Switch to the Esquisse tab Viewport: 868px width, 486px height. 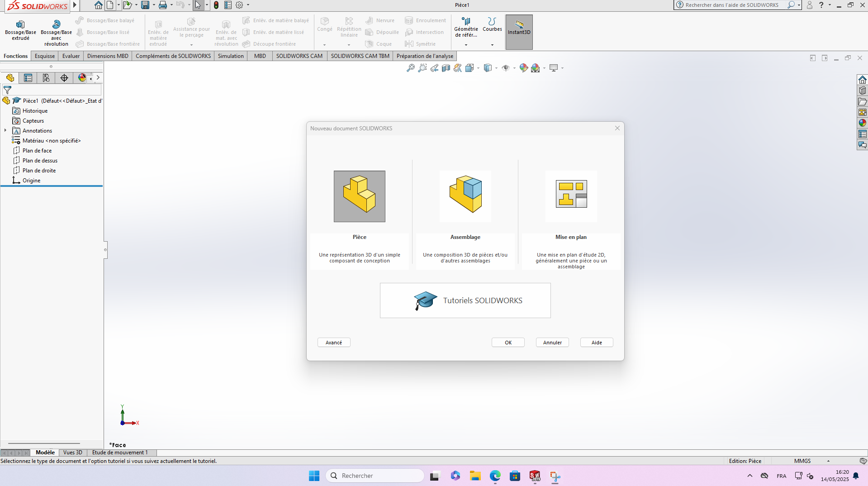point(45,56)
